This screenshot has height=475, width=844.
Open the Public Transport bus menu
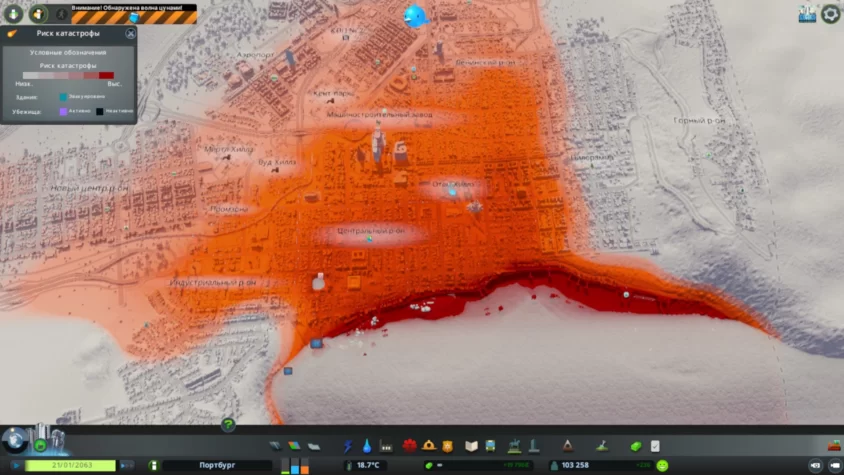(490, 446)
